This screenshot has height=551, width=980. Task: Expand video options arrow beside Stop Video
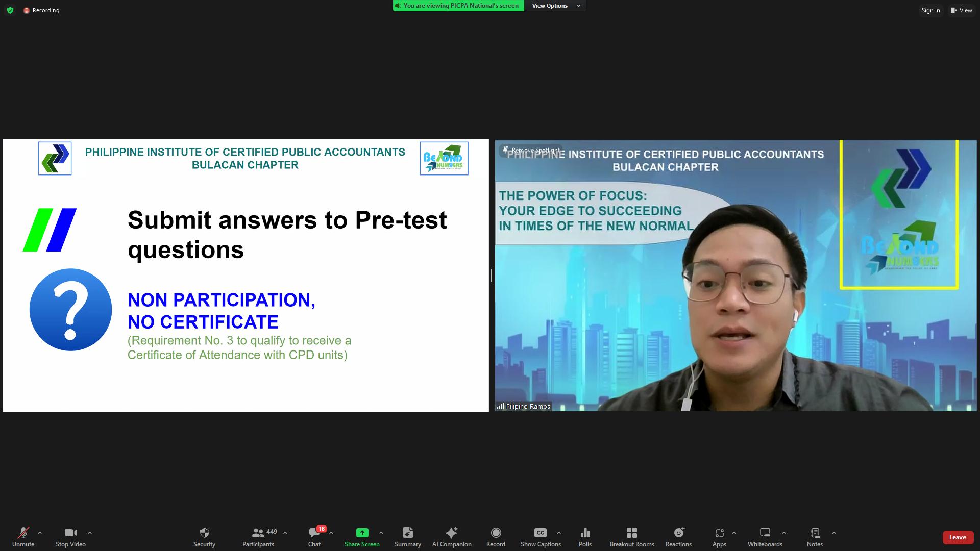[90, 533]
